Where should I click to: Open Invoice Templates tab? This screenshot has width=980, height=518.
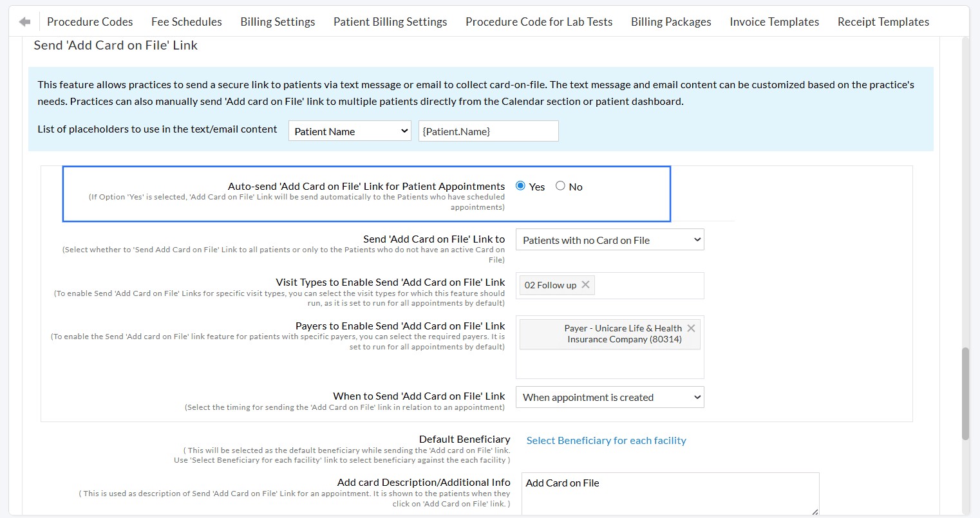click(x=775, y=22)
